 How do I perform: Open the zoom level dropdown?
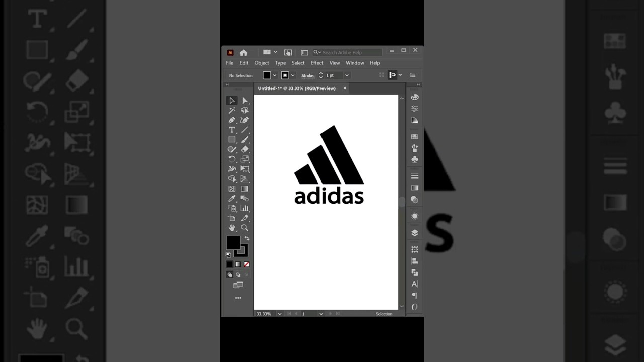point(279,314)
